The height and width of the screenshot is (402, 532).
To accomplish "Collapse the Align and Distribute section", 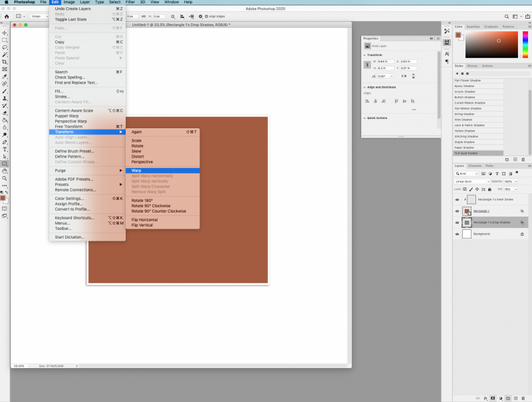I will point(364,87).
